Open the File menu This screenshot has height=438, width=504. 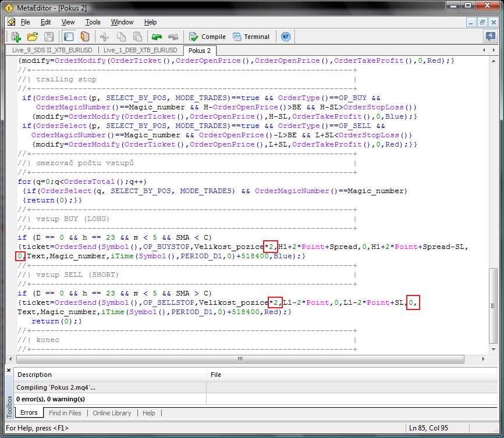point(26,22)
